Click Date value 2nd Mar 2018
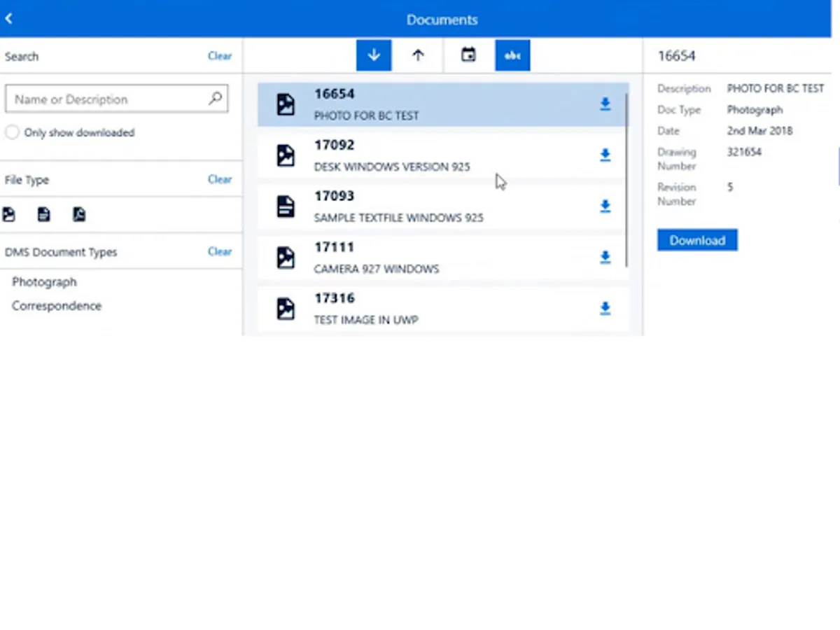 coord(759,131)
